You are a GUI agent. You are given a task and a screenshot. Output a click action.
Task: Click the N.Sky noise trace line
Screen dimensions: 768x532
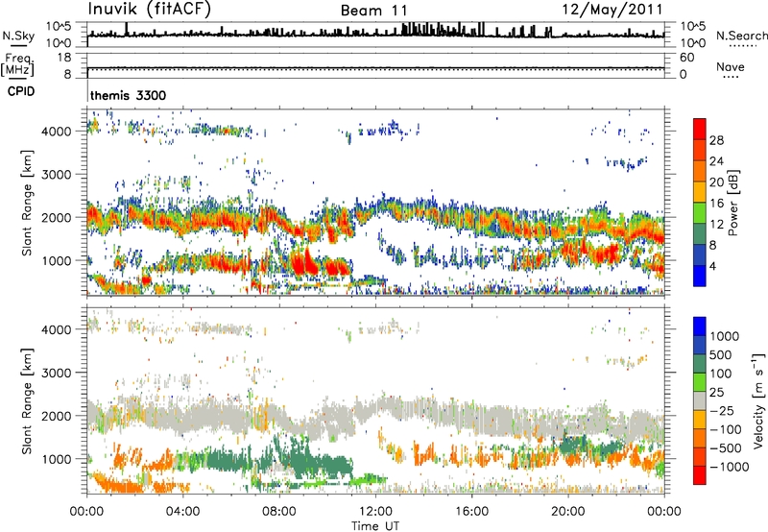[375, 35]
